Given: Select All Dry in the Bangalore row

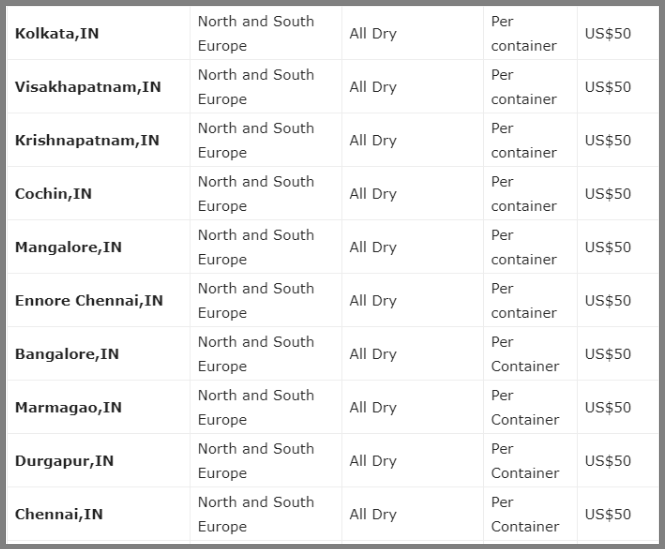Looking at the screenshot, I should click(x=373, y=354).
